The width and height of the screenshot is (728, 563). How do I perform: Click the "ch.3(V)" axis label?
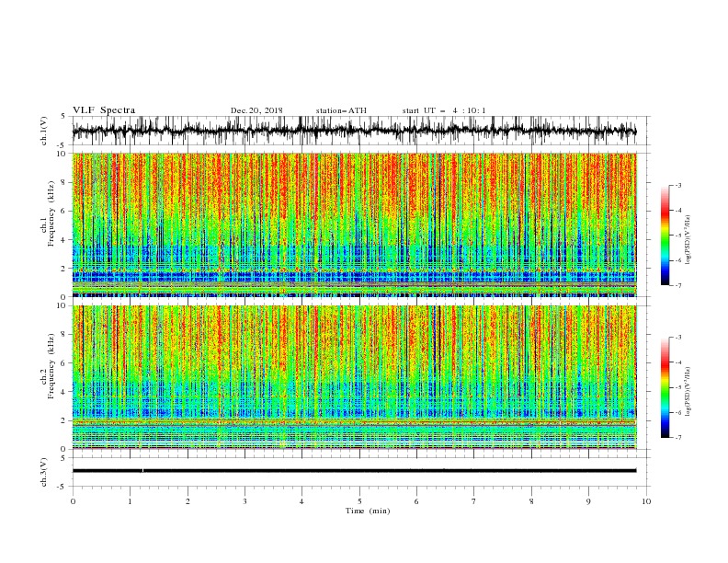(44, 472)
